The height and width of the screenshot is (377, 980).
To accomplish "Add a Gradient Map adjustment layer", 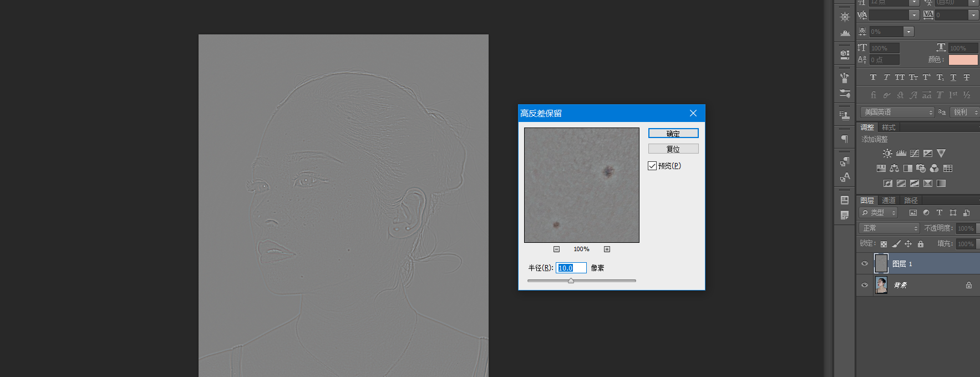I will coord(941,184).
